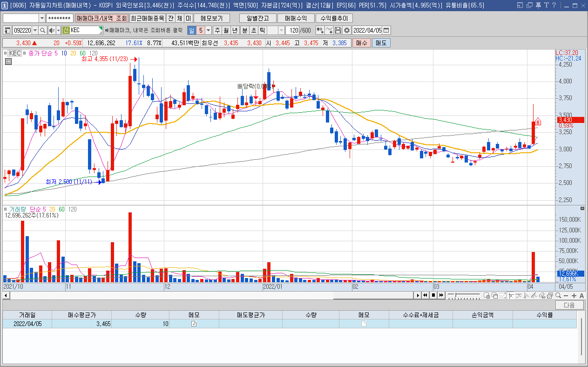
Task: Click the 120 candle count input field
Action: [x=292, y=30]
